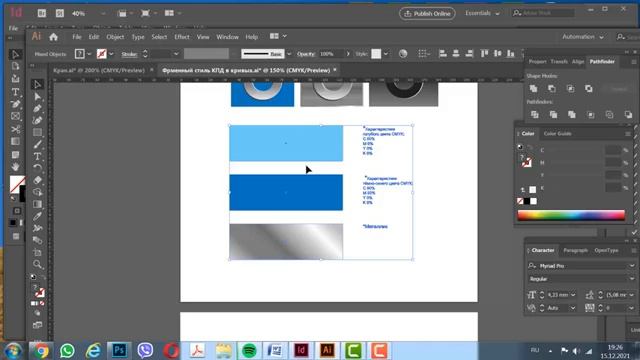Open the Automation workspace dropdown
This screenshot has width=640, height=360.
[x=582, y=37]
